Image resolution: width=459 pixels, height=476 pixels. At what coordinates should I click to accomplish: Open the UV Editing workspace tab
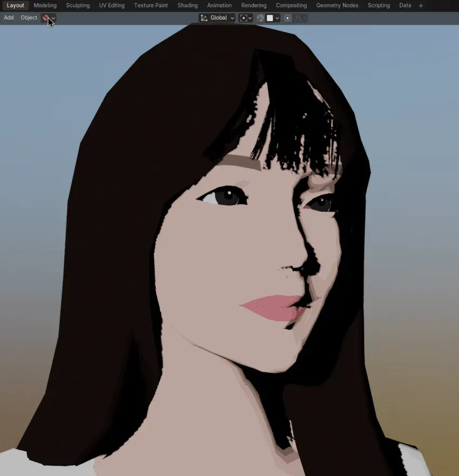pyautogui.click(x=112, y=5)
